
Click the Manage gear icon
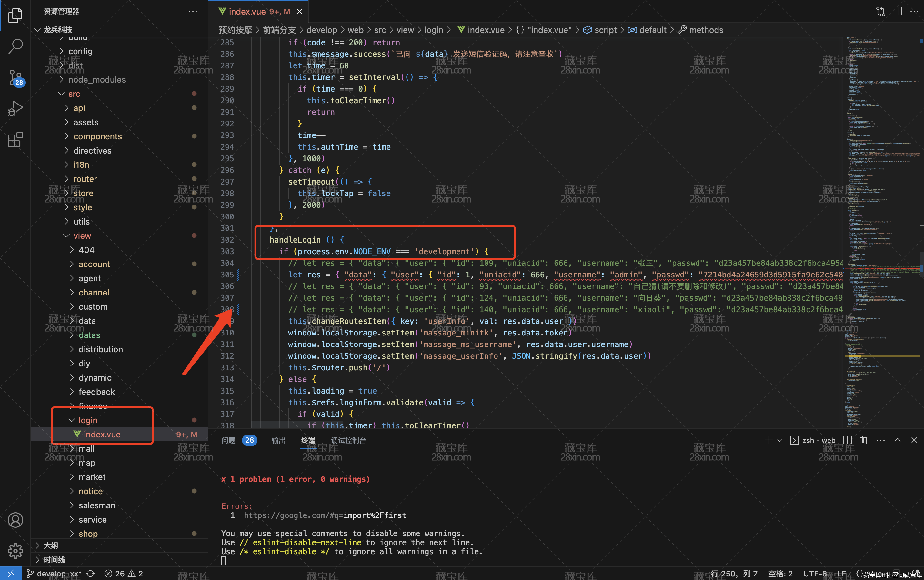coord(15,551)
